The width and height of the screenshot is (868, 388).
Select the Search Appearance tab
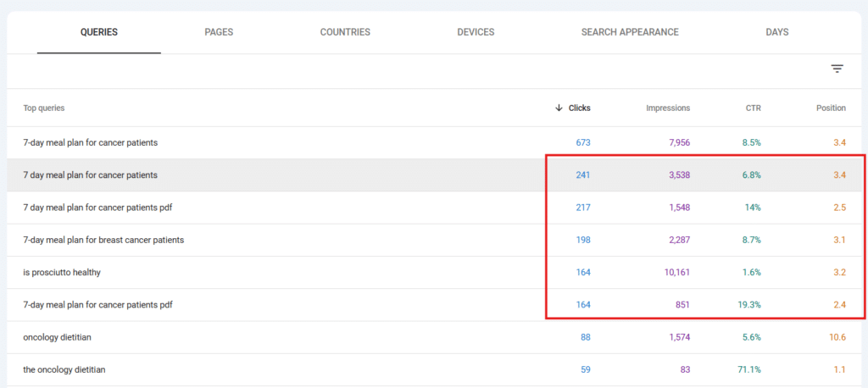pos(630,32)
